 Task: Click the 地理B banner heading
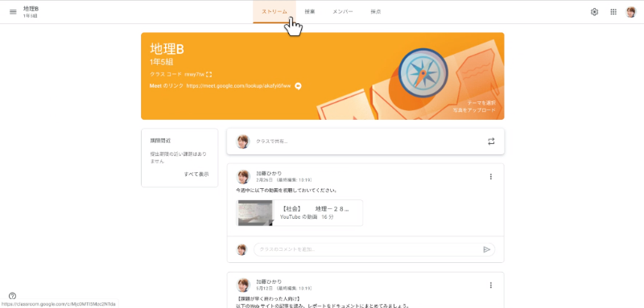[167, 49]
